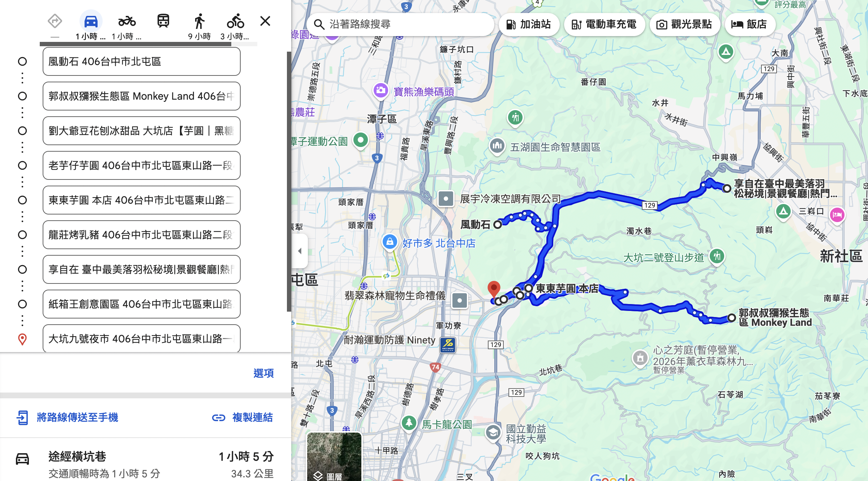The image size is (868, 481).
Task: Edit the 大坑九號夜市 destination field
Action: pos(142,338)
